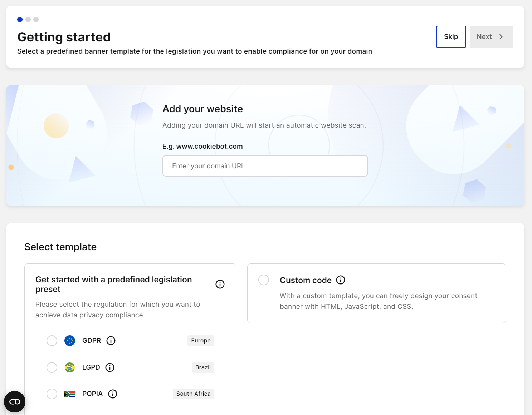
Task: Open the Custom code info icon
Action: point(341,280)
